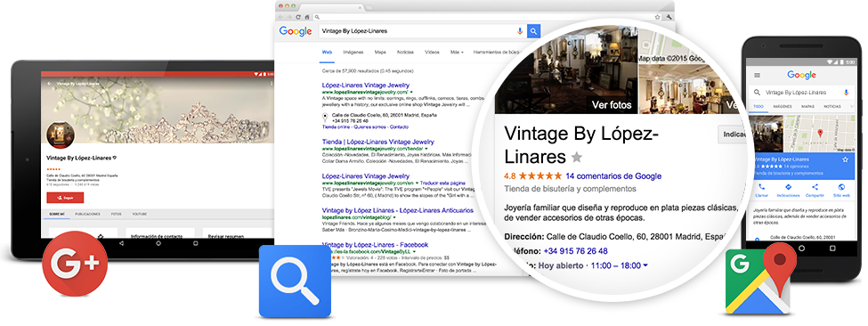Screen dimensions: 868x326
Task: Select the Web search tab
Action: pyautogui.click(x=327, y=52)
